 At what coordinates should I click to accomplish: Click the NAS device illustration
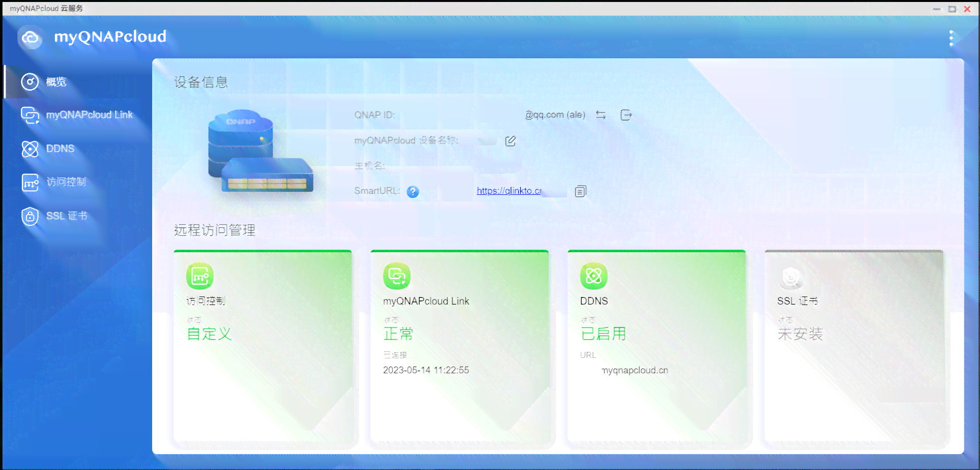[260, 152]
